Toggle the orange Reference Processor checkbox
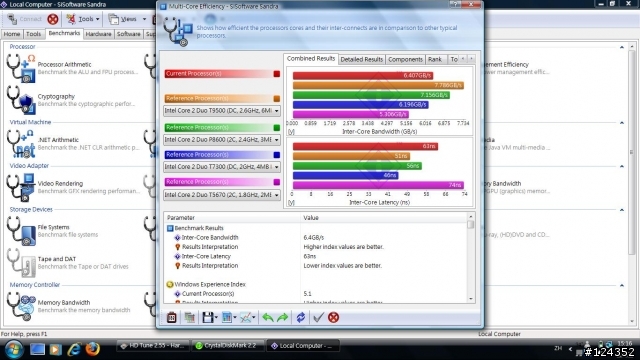Viewport: 640px width, 360px height. pos(277,99)
